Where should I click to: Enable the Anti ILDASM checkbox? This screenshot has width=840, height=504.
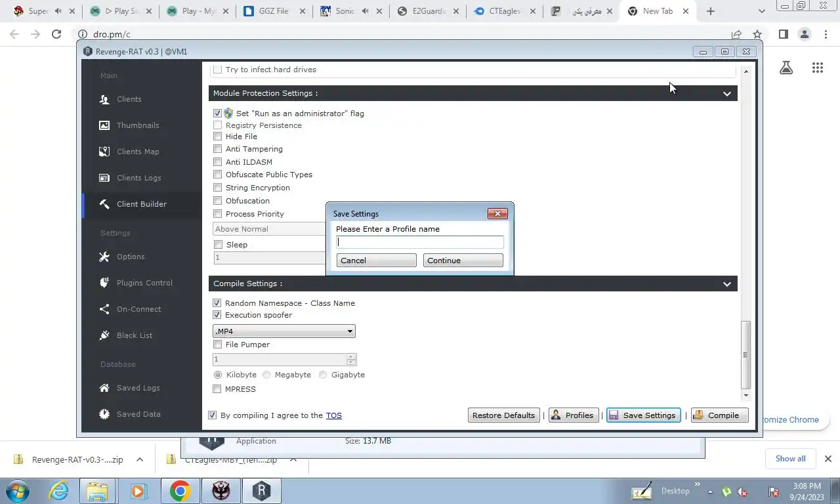point(217,162)
